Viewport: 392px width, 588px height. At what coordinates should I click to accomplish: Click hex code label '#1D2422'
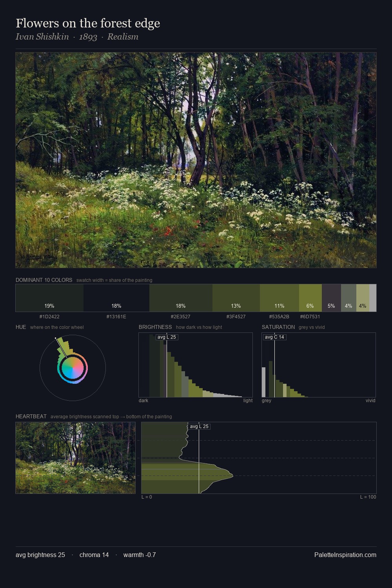[49, 317]
